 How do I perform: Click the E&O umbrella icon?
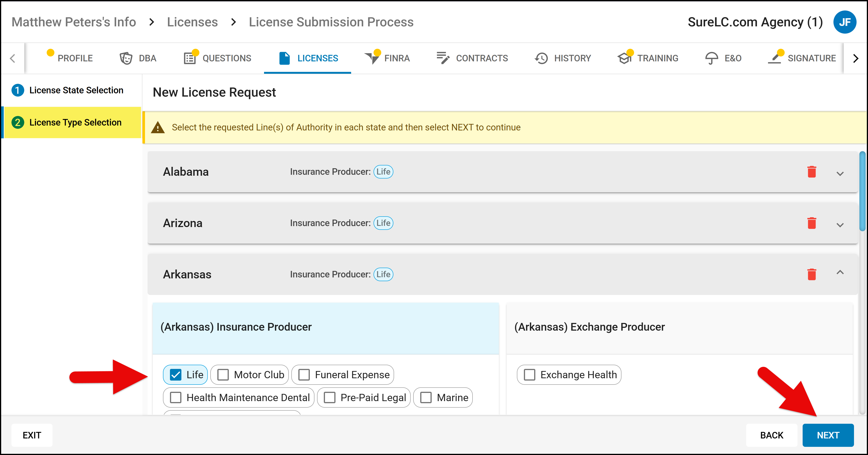[711, 58]
